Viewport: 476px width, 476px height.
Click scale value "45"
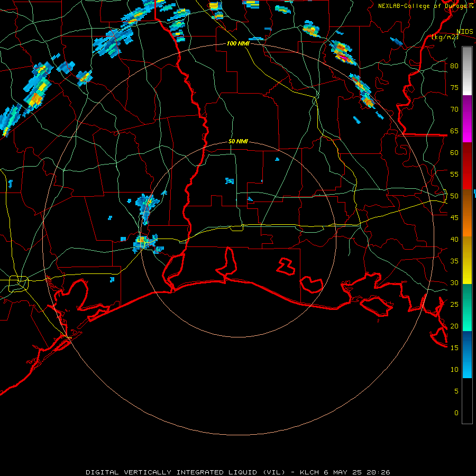click(454, 218)
